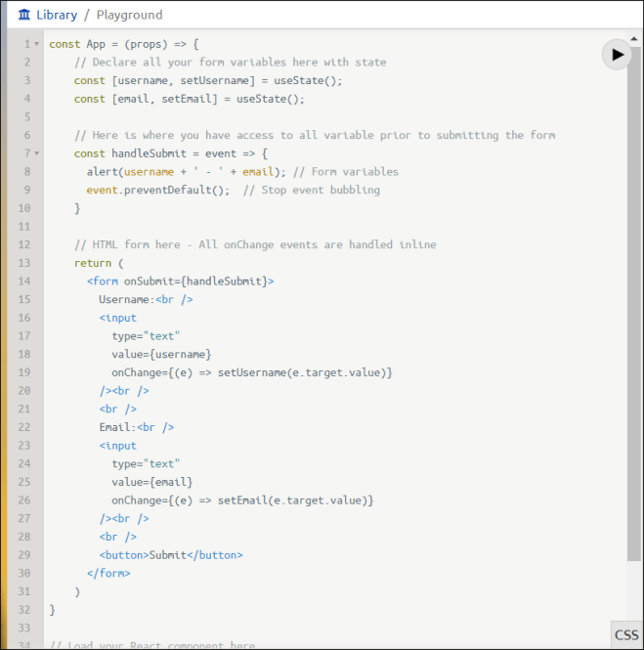The width and height of the screenshot is (644, 650).
Task: Click the setUsername(e.target.value) onChange line
Action: point(252,372)
